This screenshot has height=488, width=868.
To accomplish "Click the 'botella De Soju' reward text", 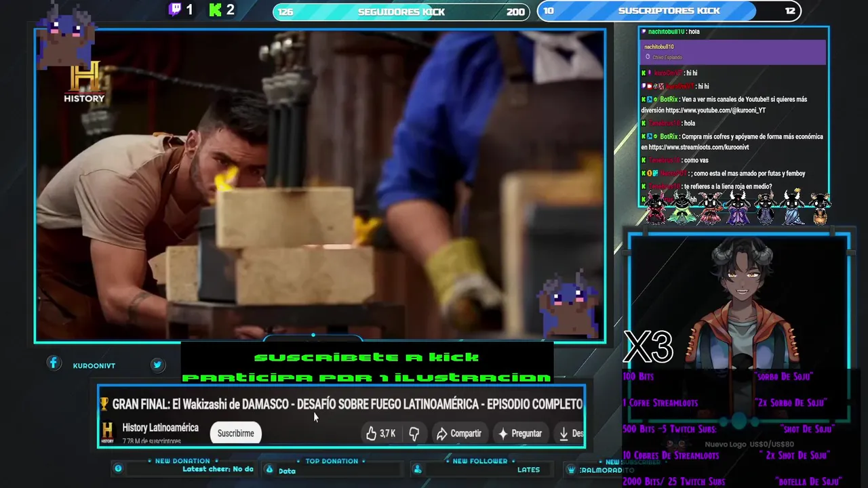I will pos(807,482).
